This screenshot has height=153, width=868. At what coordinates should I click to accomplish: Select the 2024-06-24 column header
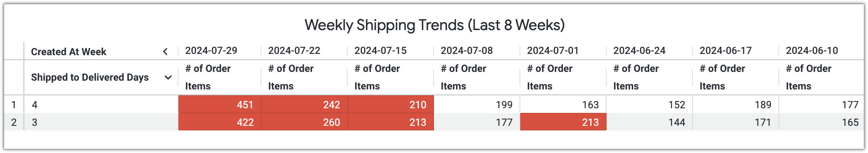(639, 51)
